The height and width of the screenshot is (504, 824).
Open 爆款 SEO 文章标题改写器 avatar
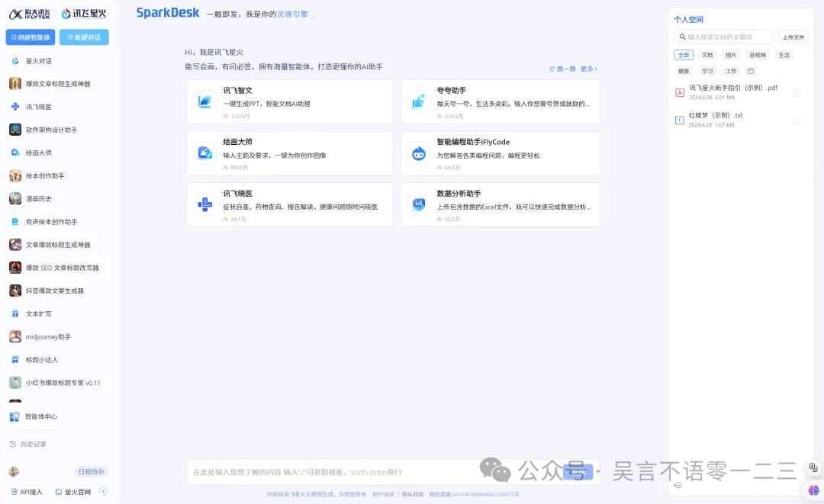tap(15, 268)
